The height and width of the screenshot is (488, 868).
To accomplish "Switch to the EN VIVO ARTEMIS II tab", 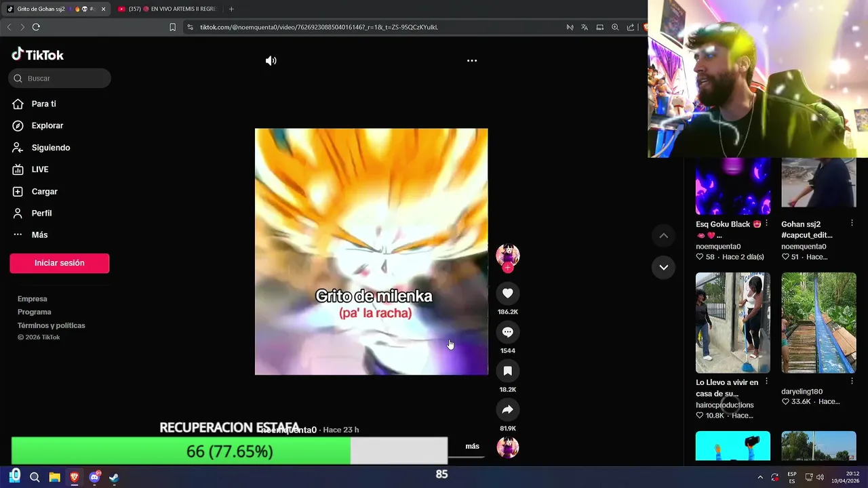I will pyautogui.click(x=167, y=9).
